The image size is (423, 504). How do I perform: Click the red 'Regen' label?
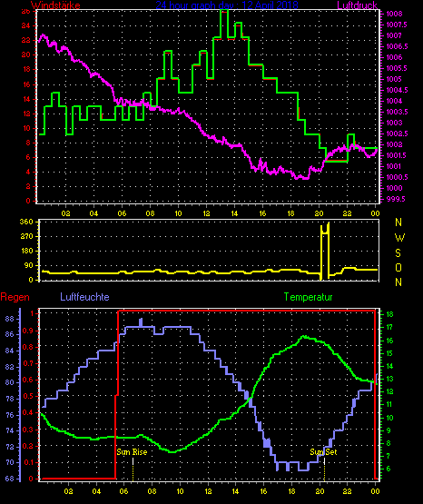(15, 297)
